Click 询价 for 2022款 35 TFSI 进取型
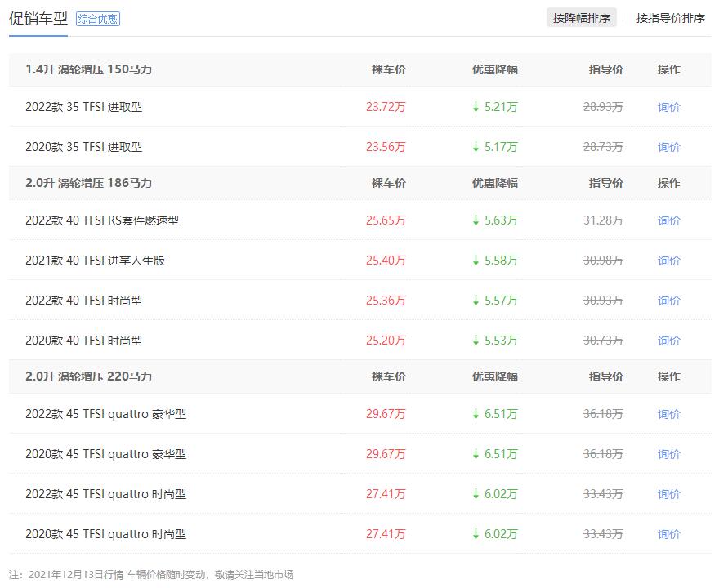This screenshot has height=588, width=719. (x=669, y=107)
